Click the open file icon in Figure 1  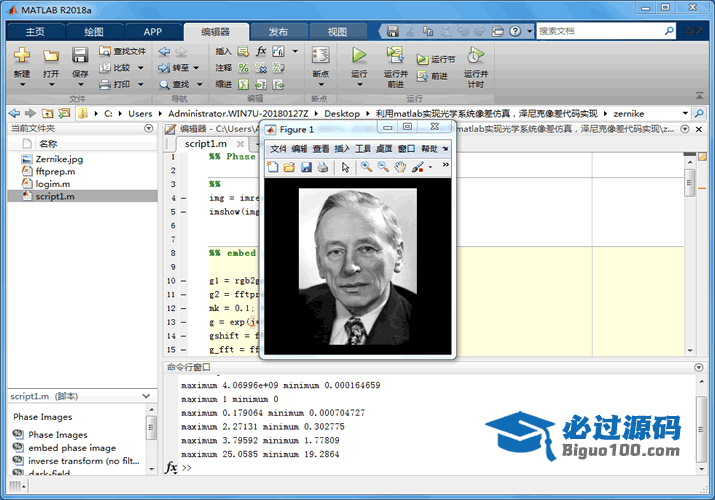(x=289, y=167)
